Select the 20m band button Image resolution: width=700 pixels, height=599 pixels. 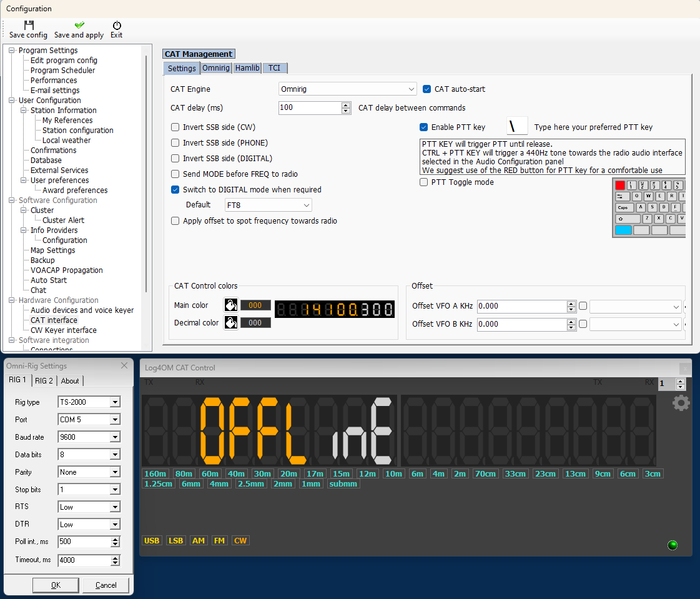tap(288, 474)
